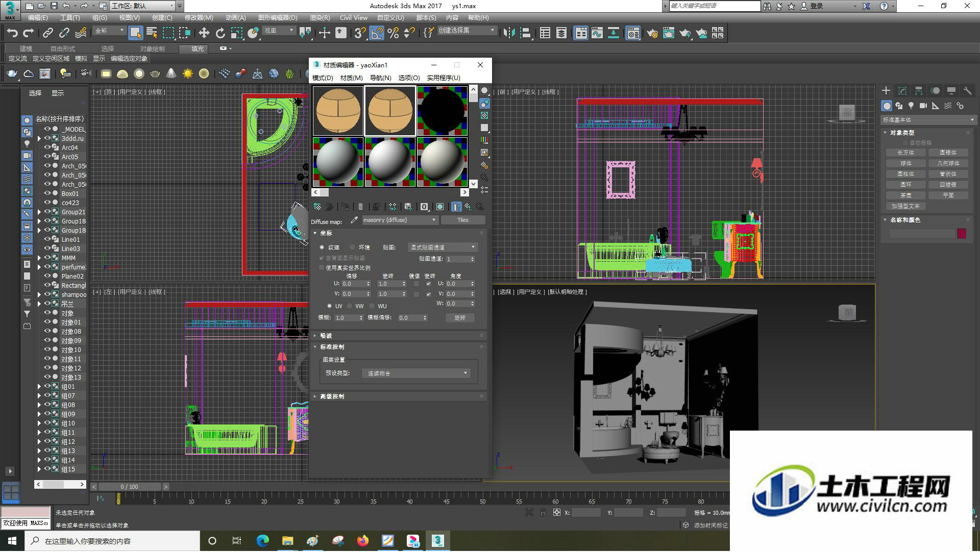This screenshot has height=552, width=980.
Task: Open the masonry (diffuse) map dropdown
Action: pos(400,220)
